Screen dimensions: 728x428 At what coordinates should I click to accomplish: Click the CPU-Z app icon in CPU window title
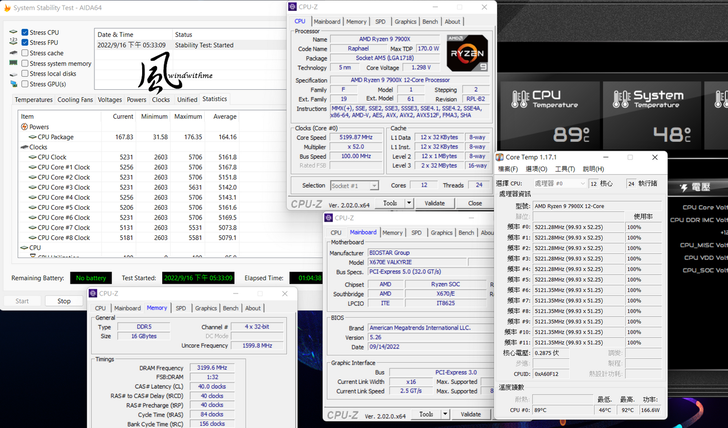point(292,7)
